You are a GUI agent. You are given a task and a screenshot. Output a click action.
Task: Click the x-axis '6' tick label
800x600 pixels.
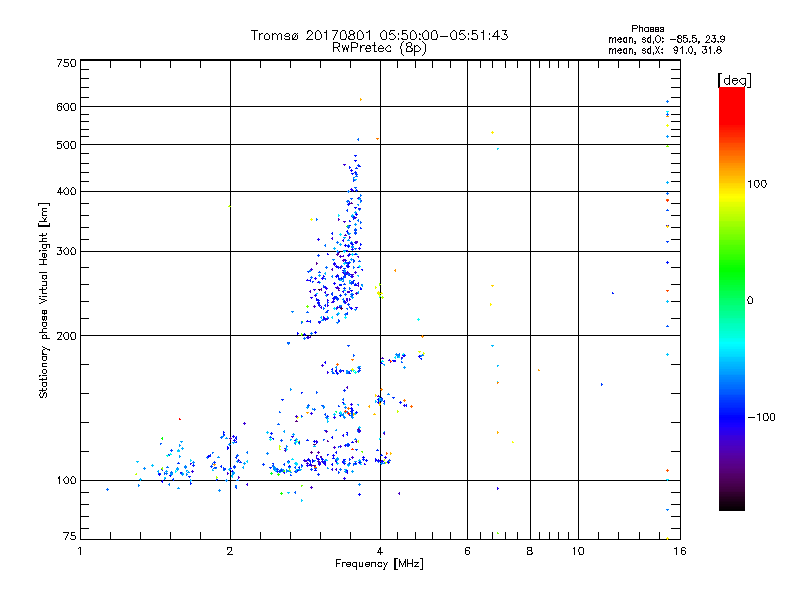tap(467, 551)
